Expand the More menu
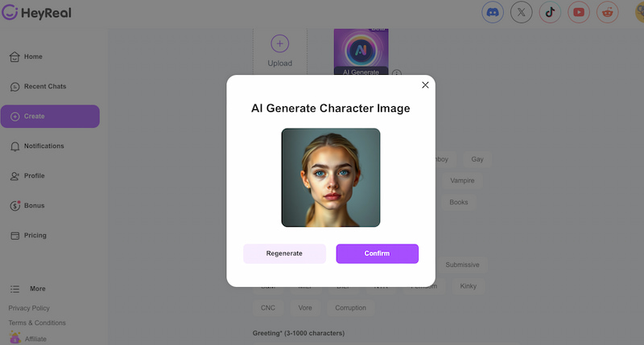Screen dimensions: 644x345 click(x=37, y=289)
